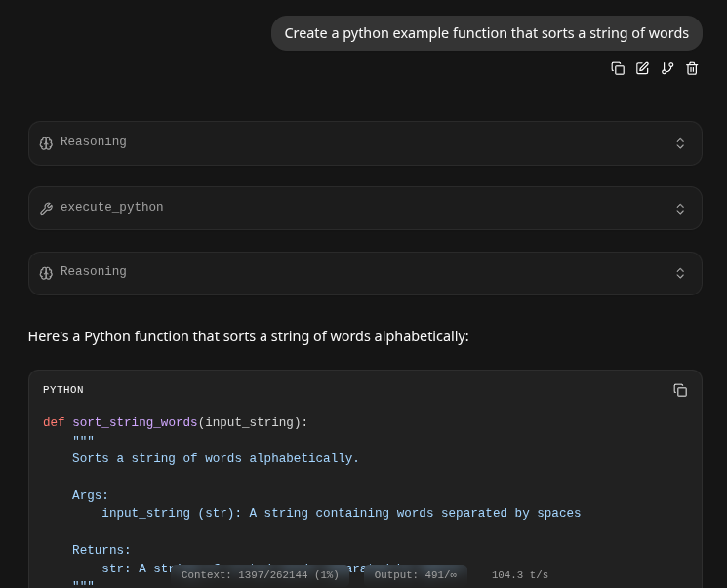This screenshot has width=727, height=588.
Task: Expand the execute_python tool call chevron
Action: coord(680,209)
